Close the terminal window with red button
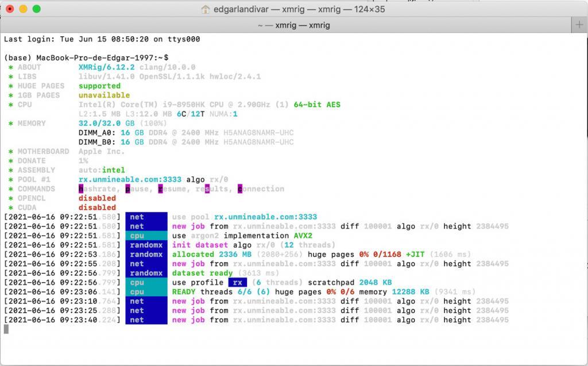Viewport: 588px width, 366px height. click(10, 9)
